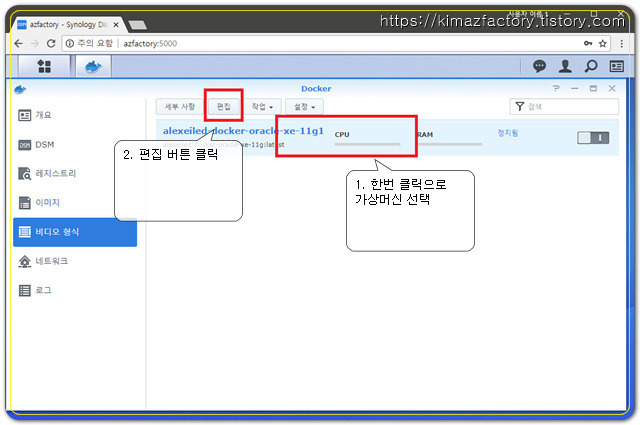This screenshot has width=640, height=425.
Task: Click the browser back arrow
Action: tap(18, 43)
